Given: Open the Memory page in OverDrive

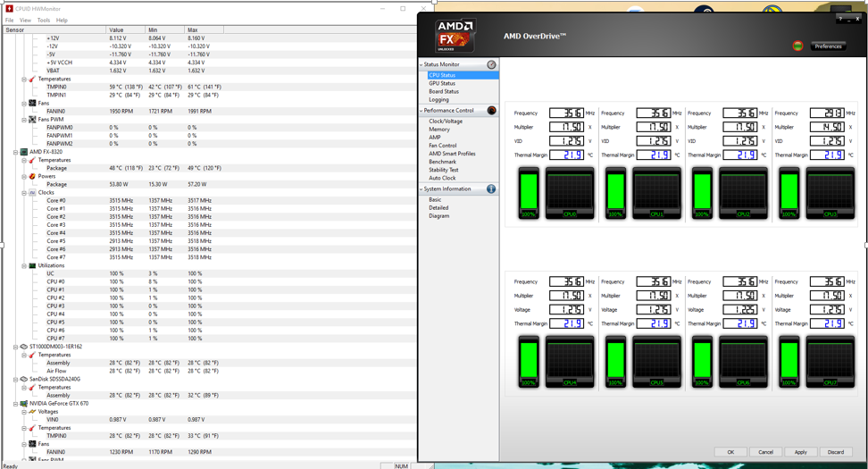Looking at the screenshot, I should (439, 130).
